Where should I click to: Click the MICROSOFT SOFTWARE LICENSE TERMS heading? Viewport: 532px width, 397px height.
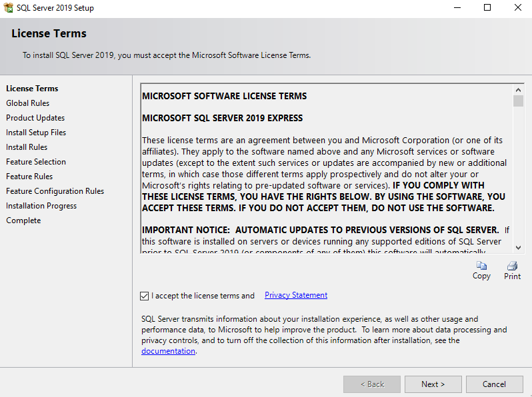pyautogui.click(x=224, y=97)
